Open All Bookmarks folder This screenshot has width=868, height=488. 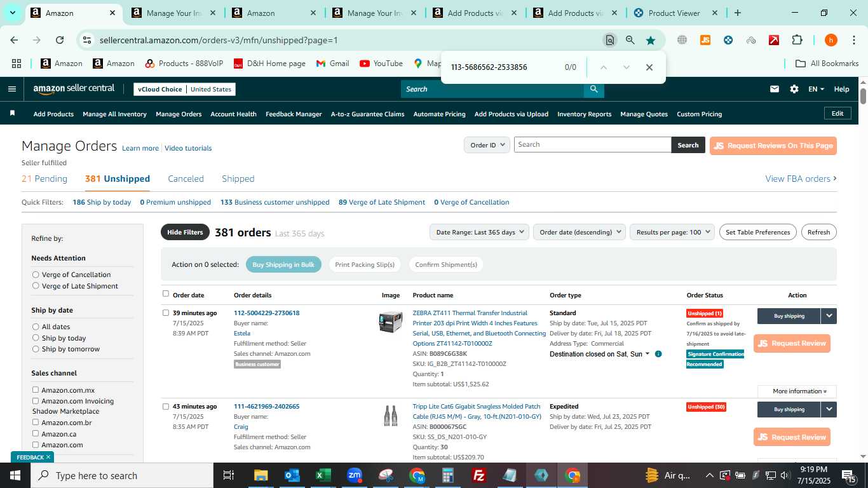(x=827, y=64)
